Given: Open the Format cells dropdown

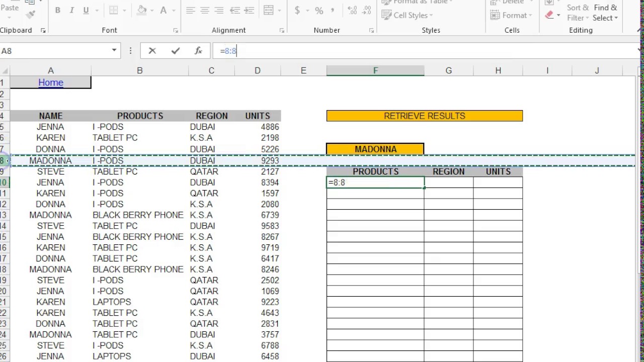Looking at the screenshot, I should (x=512, y=15).
